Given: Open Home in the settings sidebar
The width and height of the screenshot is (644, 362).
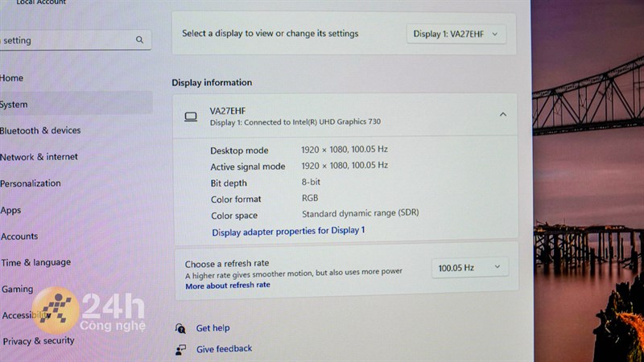Looking at the screenshot, I should click(x=11, y=78).
